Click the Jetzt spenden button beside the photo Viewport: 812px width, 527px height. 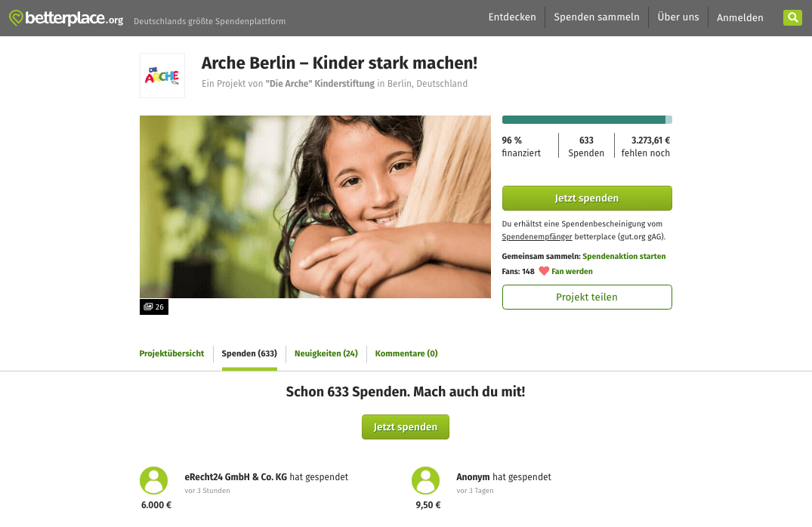click(587, 199)
